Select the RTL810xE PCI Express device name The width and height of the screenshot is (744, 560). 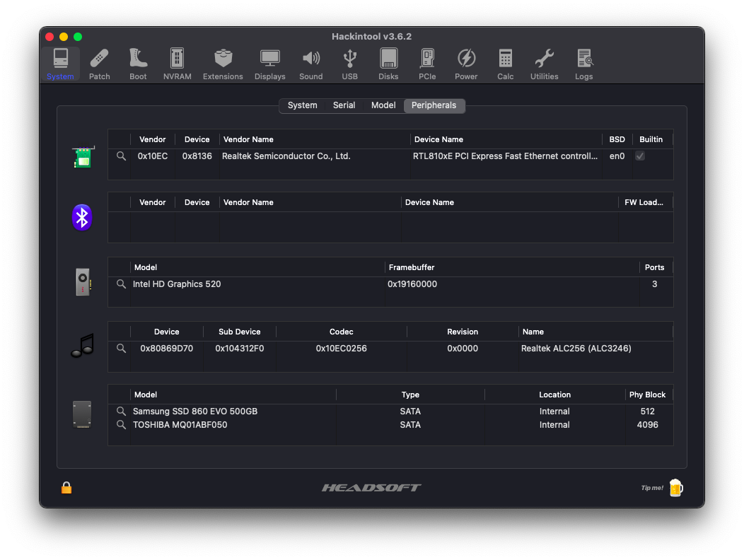505,156
